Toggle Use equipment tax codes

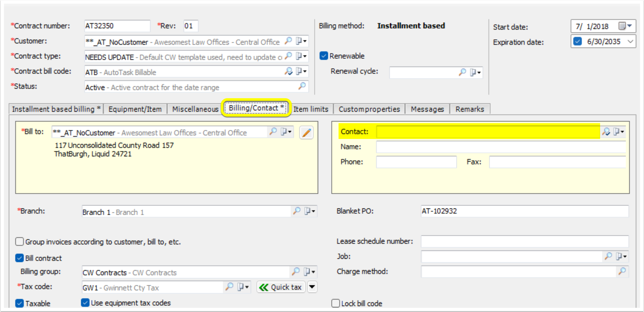(85, 303)
